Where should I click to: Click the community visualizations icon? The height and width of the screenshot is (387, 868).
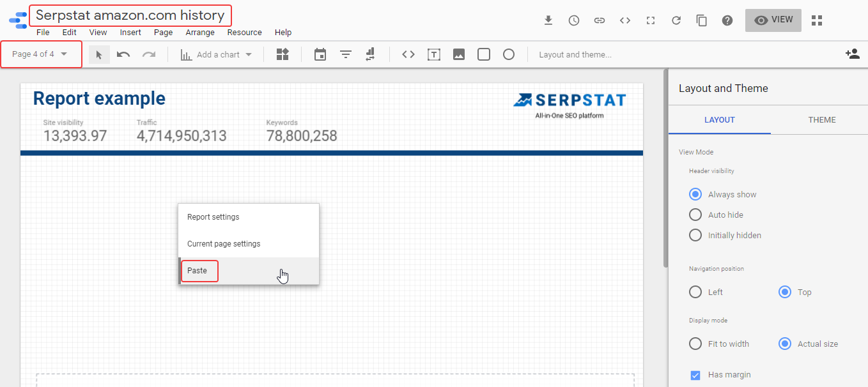coord(283,54)
